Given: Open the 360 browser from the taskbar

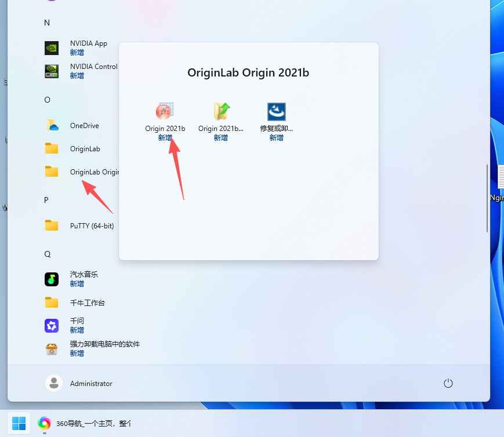Looking at the screenshot, I should pyautogui.click(x=44, y=423).
